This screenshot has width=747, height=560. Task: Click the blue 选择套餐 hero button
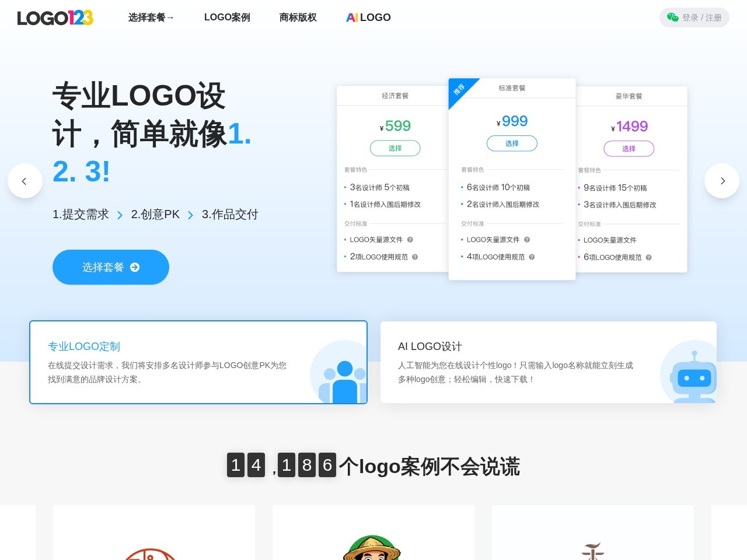(111, 267)
